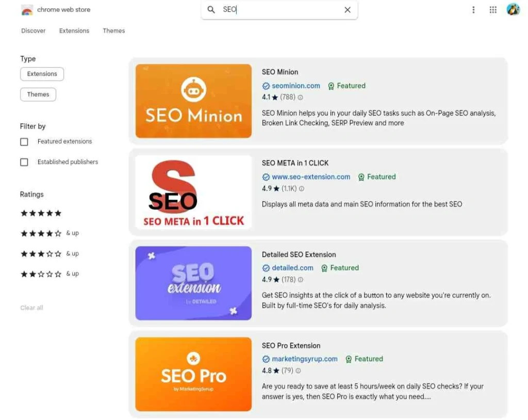Open the SEO META in 1 CLICK thumbnail
This screenshot has width=528, height=420.
tap(194, 192)
